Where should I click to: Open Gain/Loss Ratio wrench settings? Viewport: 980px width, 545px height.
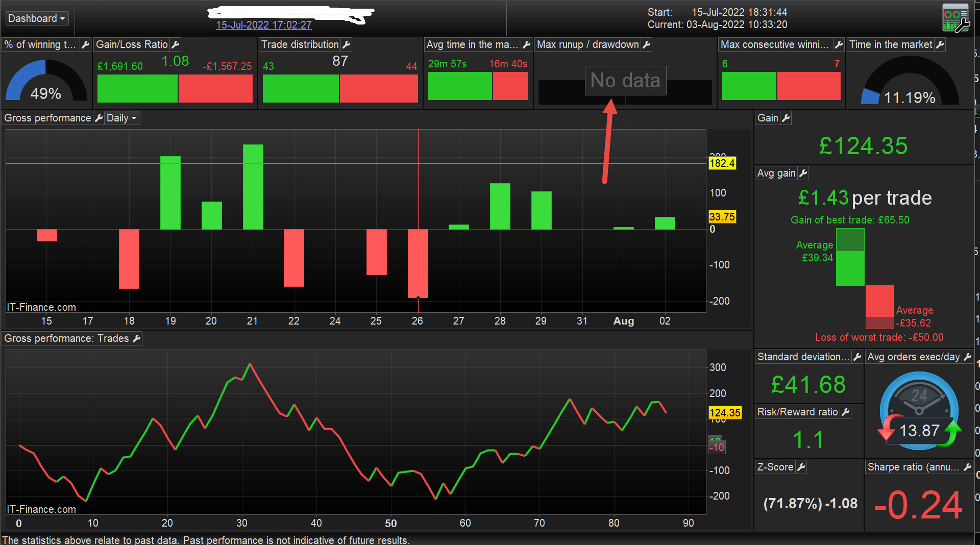coord(176,44)
